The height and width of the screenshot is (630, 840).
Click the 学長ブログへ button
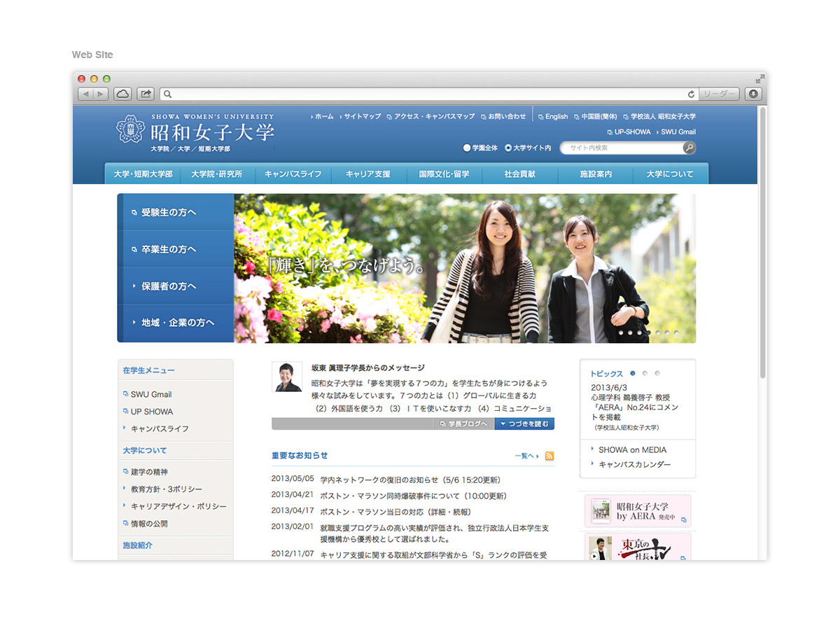[x=463, y=423]
